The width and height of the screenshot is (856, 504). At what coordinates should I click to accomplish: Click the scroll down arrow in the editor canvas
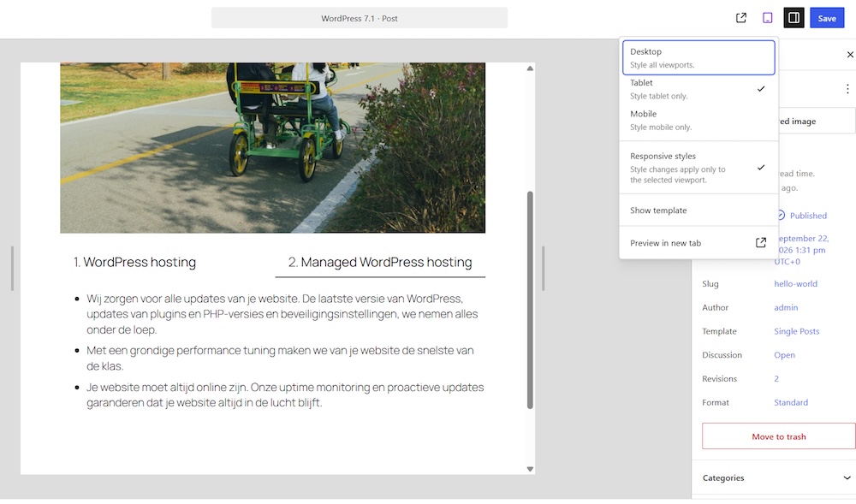point(530,469)
